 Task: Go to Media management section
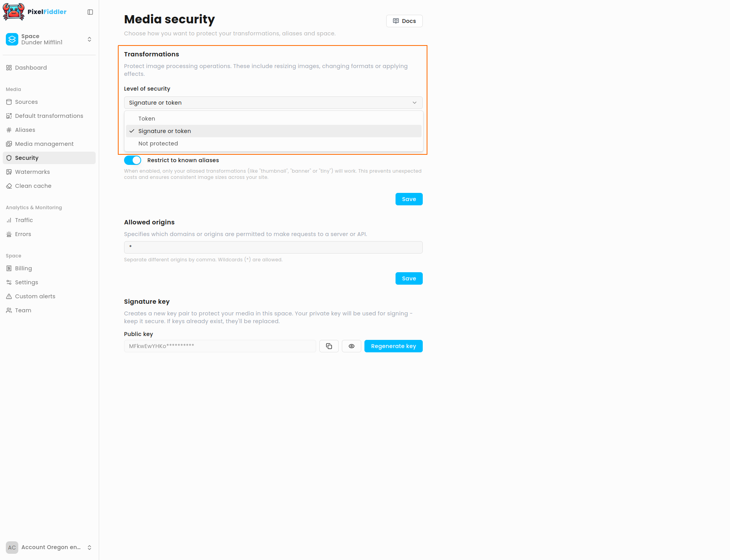pyautogui.click(x=44, y=144)
